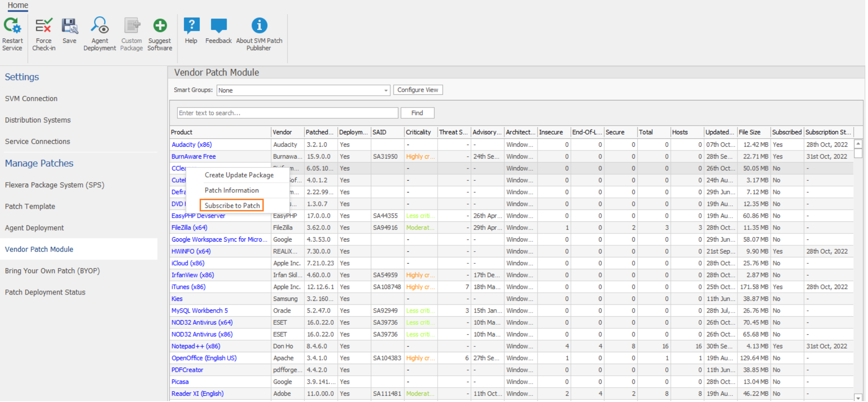Click NOD32 Antivirus (x86) product link
The image size is (868, 402).
(202, 335)
